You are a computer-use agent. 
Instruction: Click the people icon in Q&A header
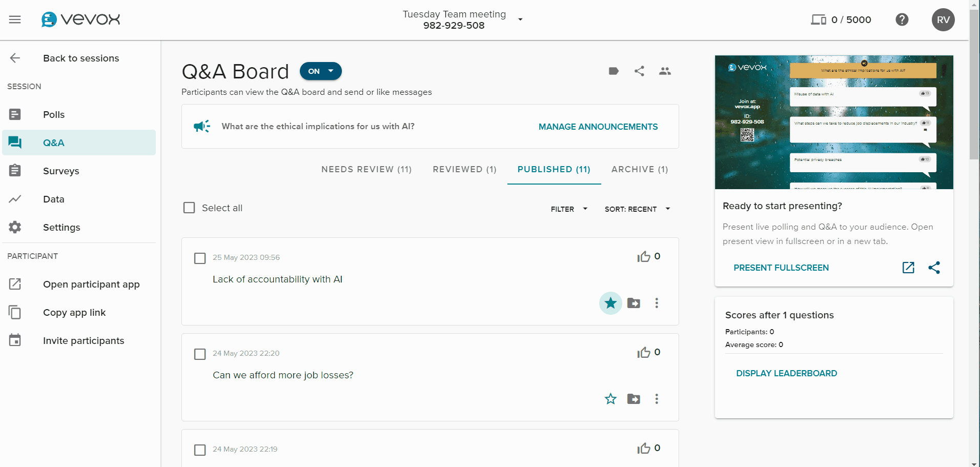(x=665, y=71)
